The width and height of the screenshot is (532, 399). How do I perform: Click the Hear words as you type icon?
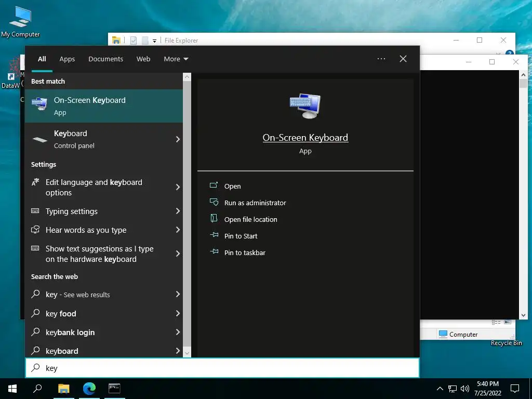(35, 230)
